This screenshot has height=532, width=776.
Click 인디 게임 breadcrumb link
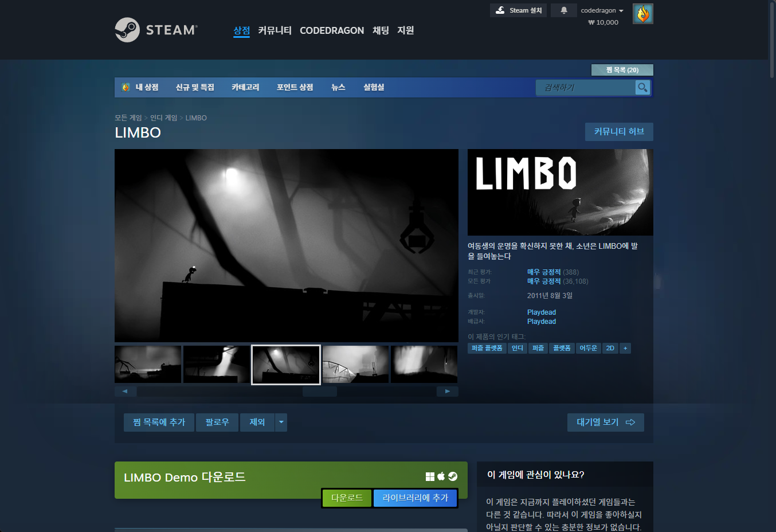164,118
